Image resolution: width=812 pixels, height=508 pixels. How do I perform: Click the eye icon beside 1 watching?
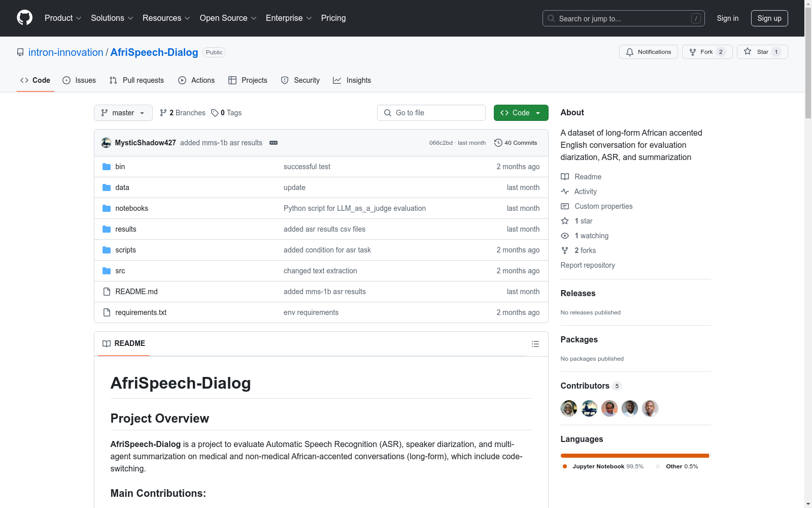point(565,236)
